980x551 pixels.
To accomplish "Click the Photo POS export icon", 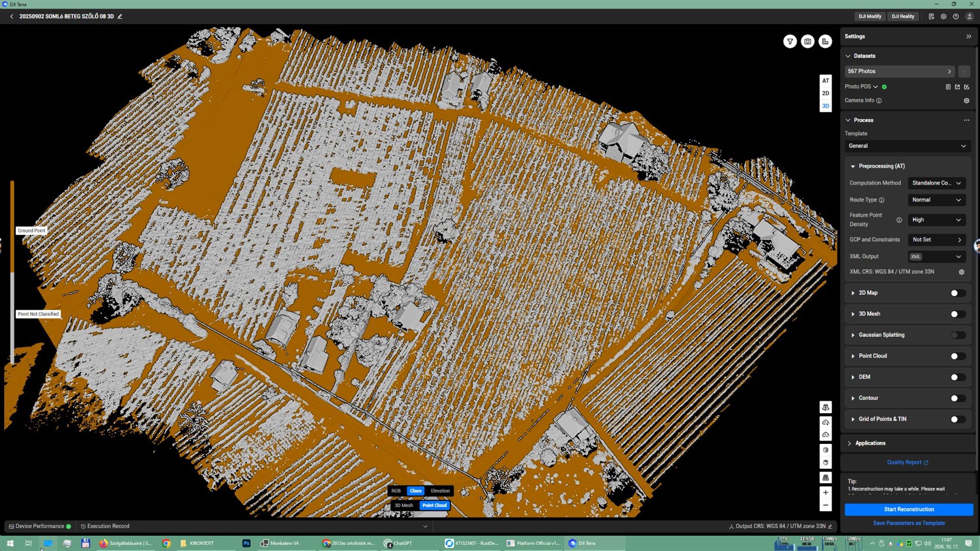I will 957,87.
